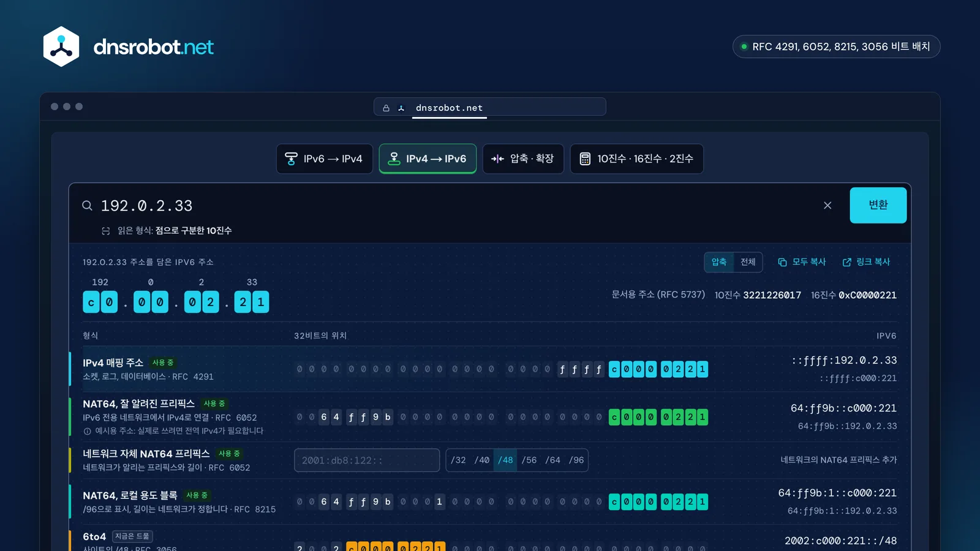Select the /96 prefix length
This screenshot has width=980, height=551.
[x=576, y=460]
